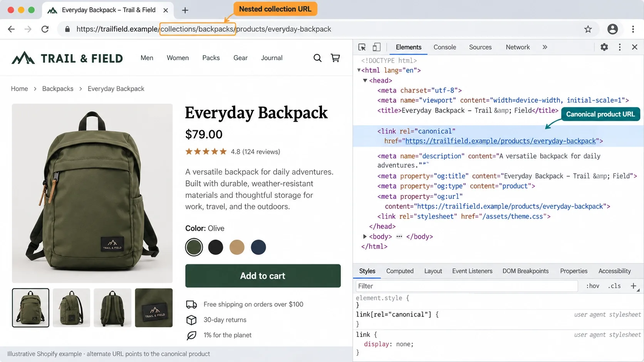Viewport: 644px width, 362px height.
Task: Switch to the Network tab
Action: pyautogui.click(x=518, y=47)
